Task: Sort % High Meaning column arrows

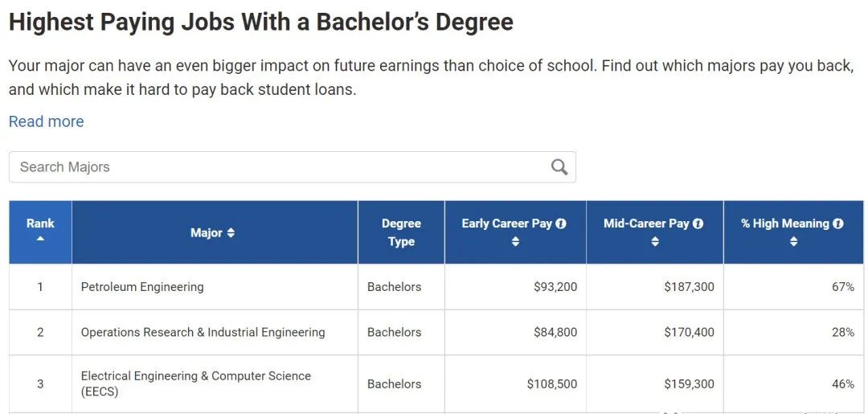Action: 793,241
